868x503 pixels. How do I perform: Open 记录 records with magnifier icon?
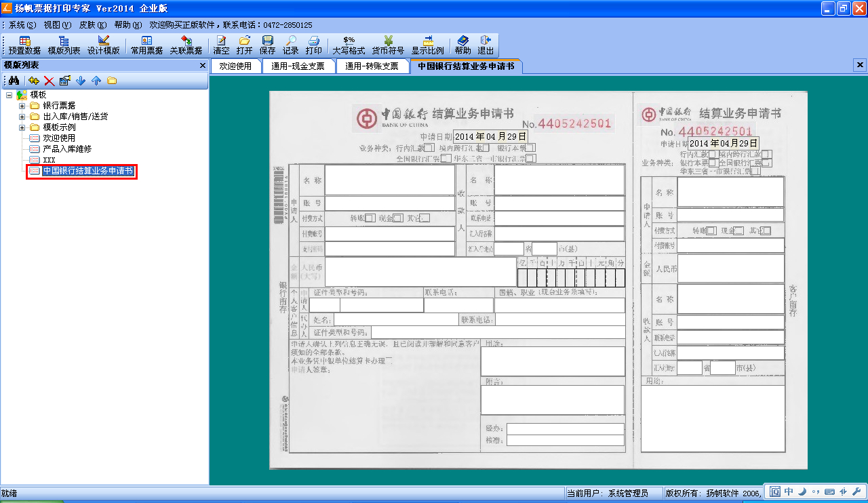coord(291,45)
